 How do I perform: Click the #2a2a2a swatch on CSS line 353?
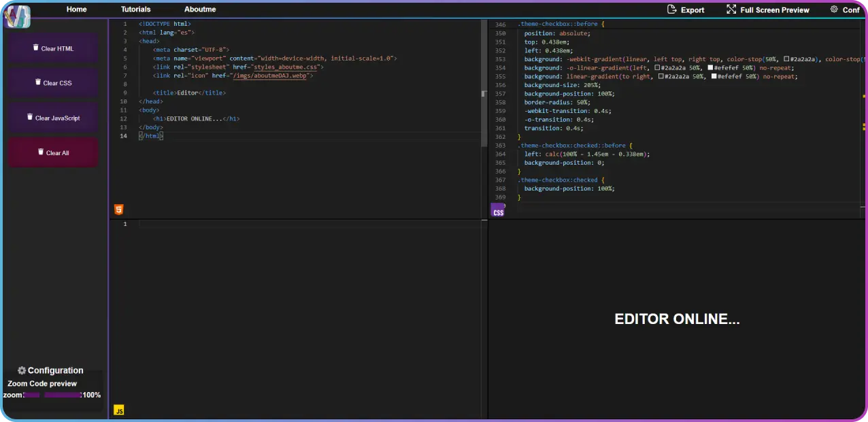point(786,59)
